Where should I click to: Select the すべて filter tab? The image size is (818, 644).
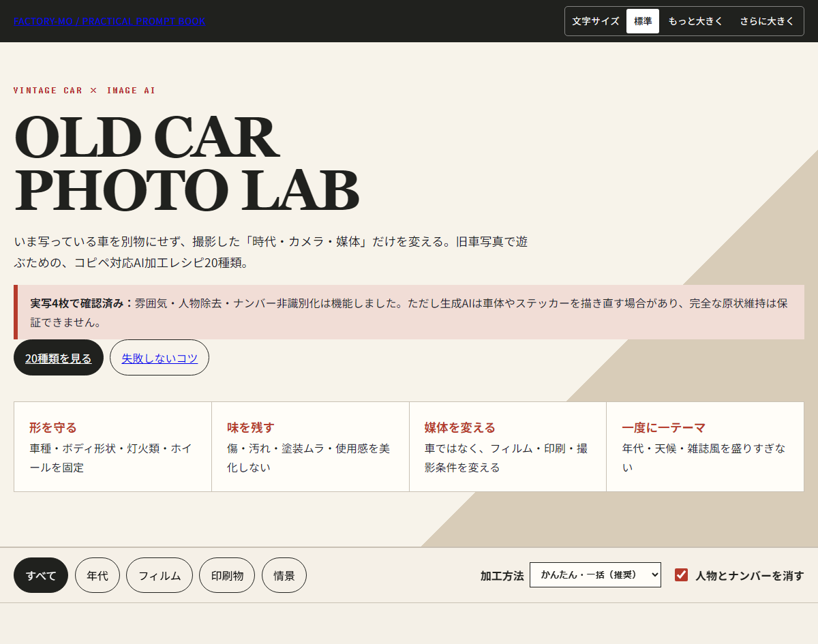(x=41, y=575)
